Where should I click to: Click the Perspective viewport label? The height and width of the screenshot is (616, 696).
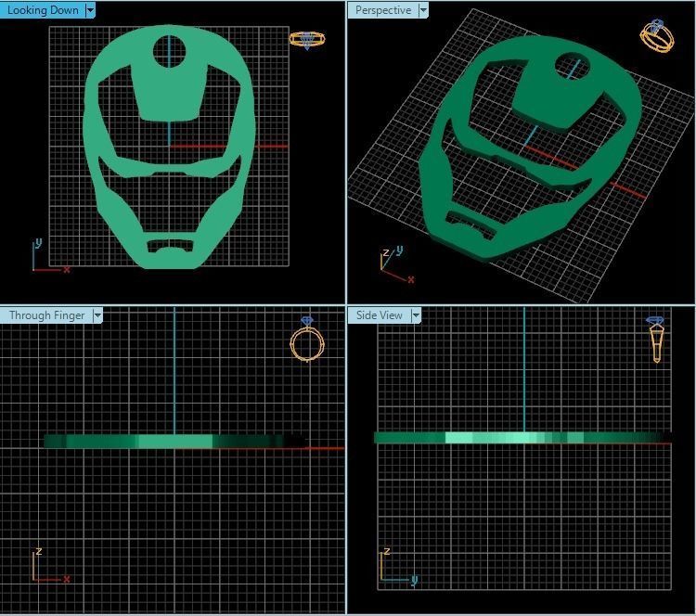(x=383, y=10)
